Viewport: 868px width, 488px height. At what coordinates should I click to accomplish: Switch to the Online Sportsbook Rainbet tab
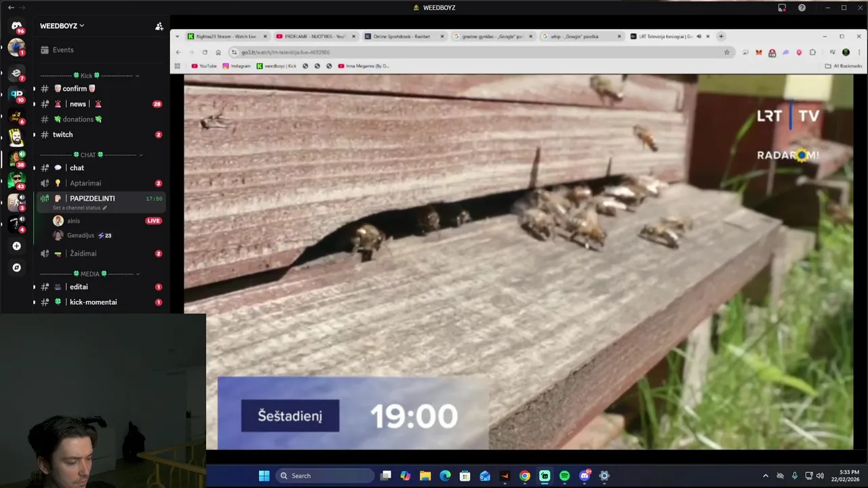coord(403,37)
